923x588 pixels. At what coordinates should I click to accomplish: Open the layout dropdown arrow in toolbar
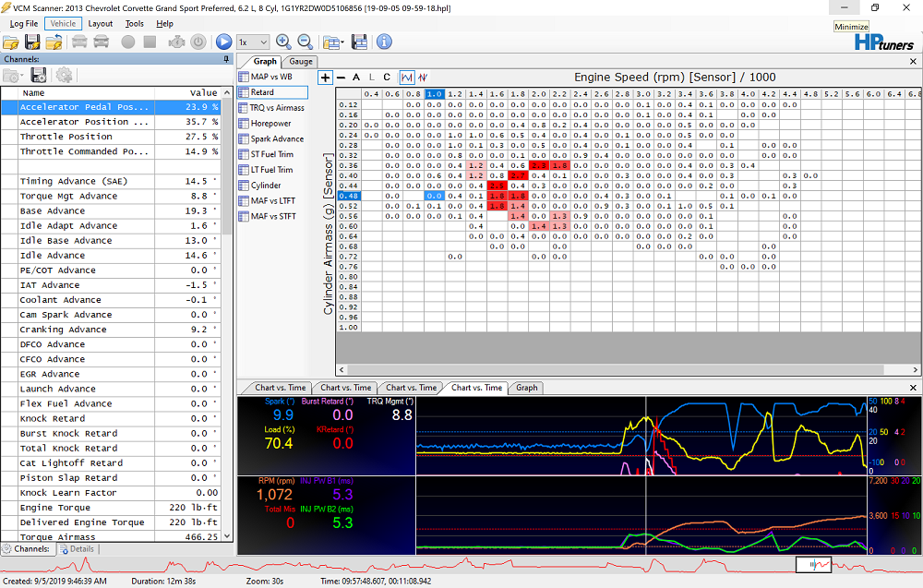tap(342, 42)
